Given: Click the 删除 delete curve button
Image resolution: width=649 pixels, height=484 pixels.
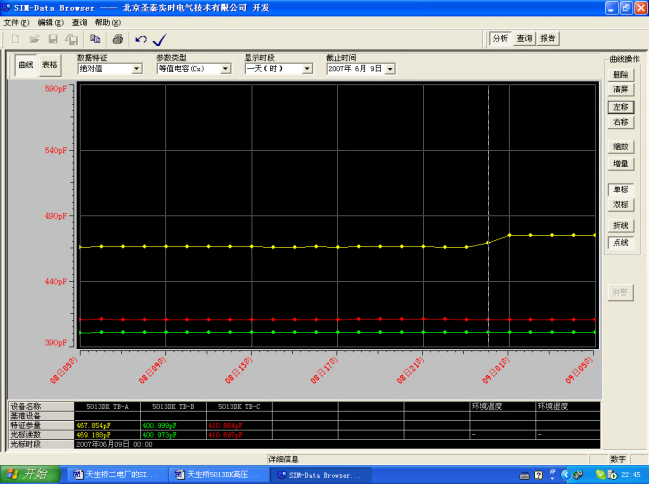Looking at the screenshot, I should coord(620,75).
